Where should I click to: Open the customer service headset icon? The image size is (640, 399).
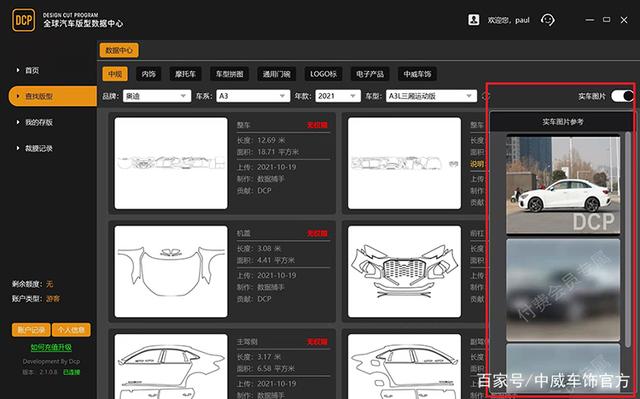click(547, 20)
